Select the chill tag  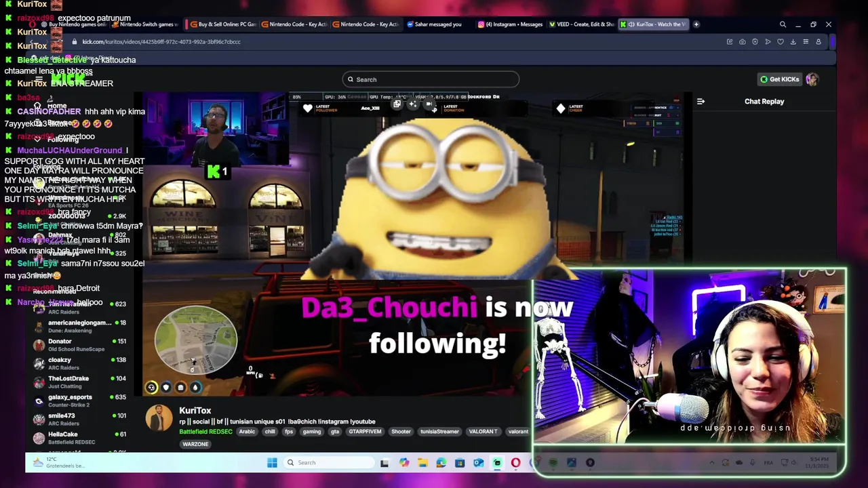(x=270, y=432)
